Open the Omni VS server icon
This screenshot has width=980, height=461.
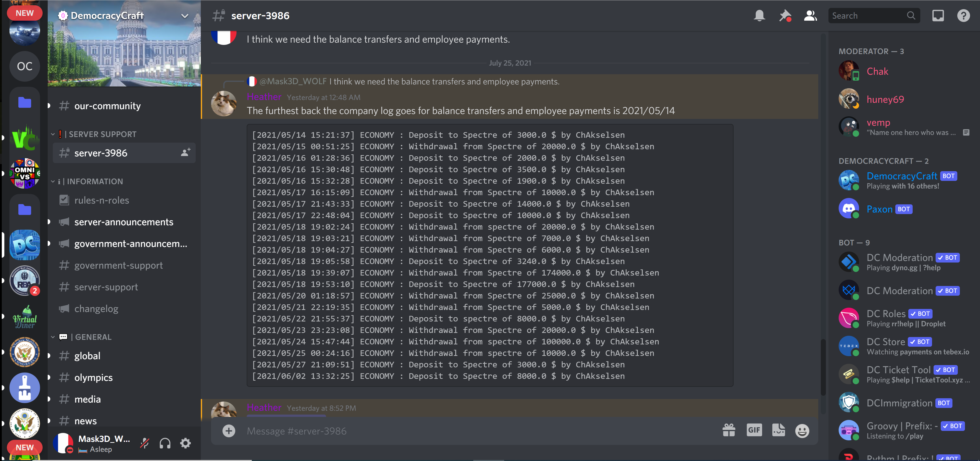24,173
